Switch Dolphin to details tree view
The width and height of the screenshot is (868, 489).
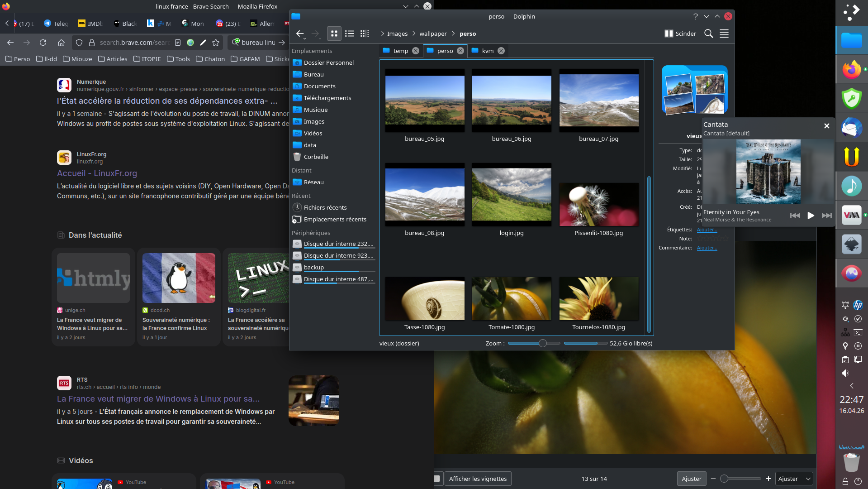click(365, 34)
